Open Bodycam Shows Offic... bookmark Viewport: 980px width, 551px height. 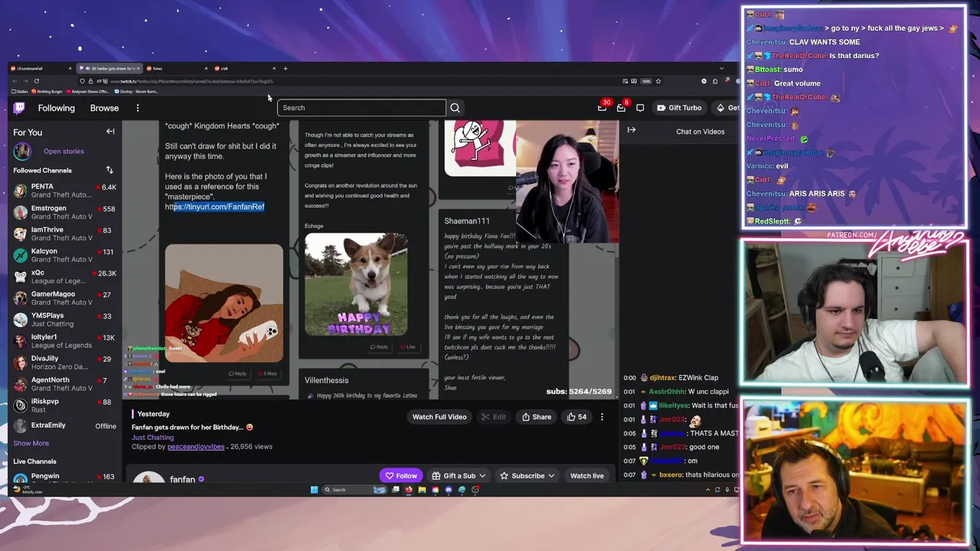(x=87, y=91)
